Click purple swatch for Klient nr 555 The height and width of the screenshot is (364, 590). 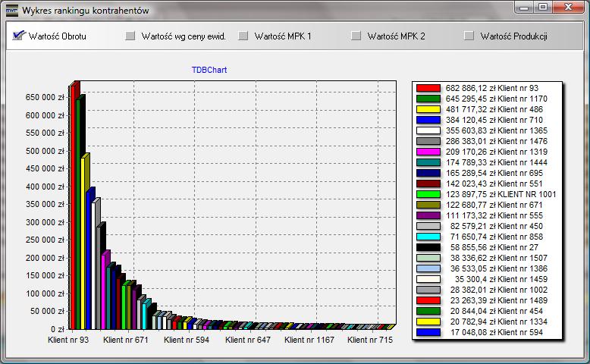coord(428,215)
